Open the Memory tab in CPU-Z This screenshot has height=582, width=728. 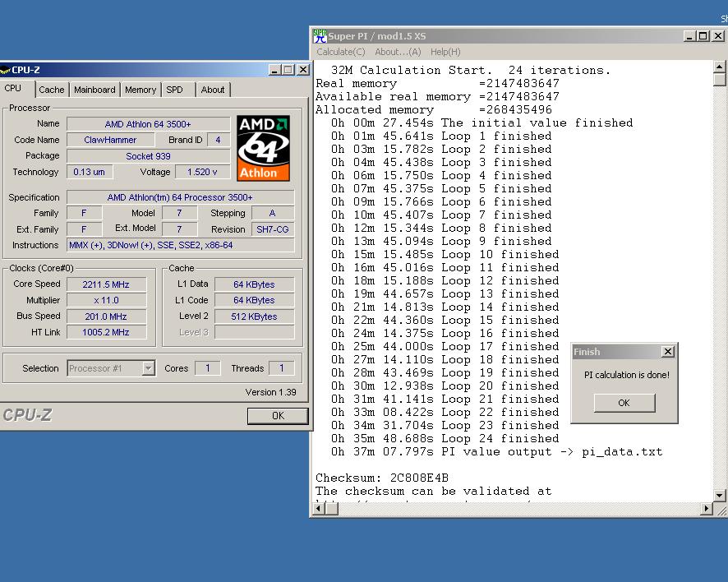pos(141,90)
